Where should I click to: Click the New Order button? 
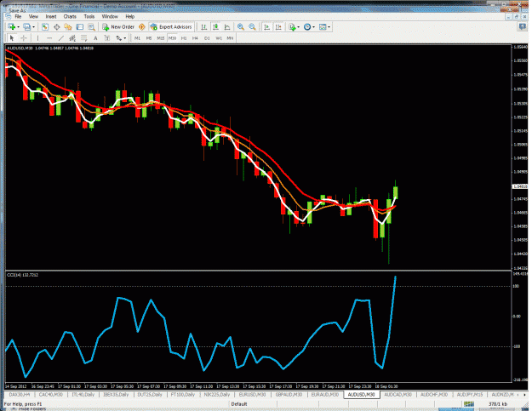pos(118,27)
